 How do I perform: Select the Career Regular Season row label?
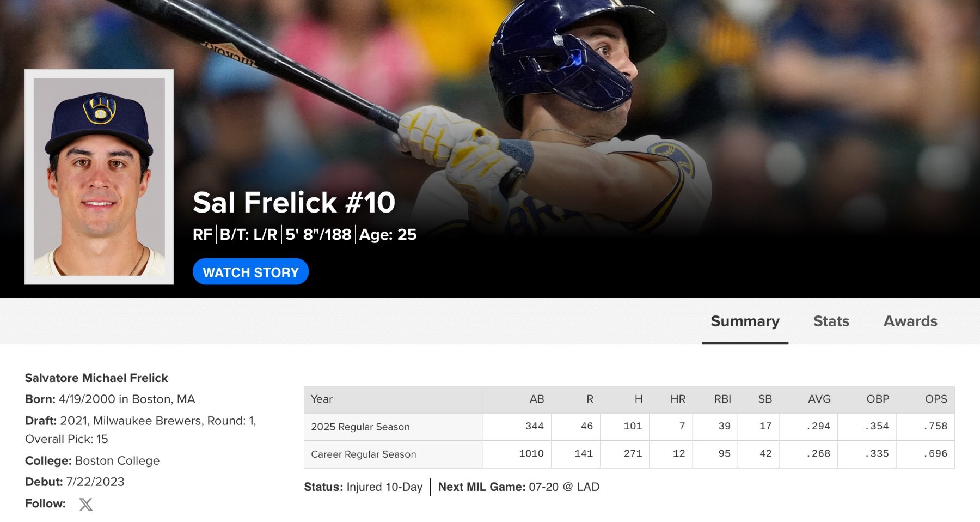363,454
